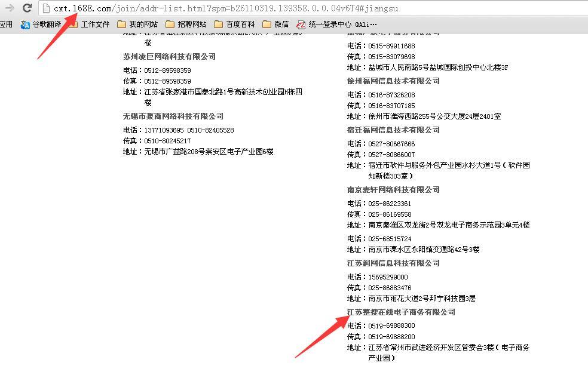Click the phone number 0519-69888300
Screen dimensions: 588x378
click(x=391, y=326)
